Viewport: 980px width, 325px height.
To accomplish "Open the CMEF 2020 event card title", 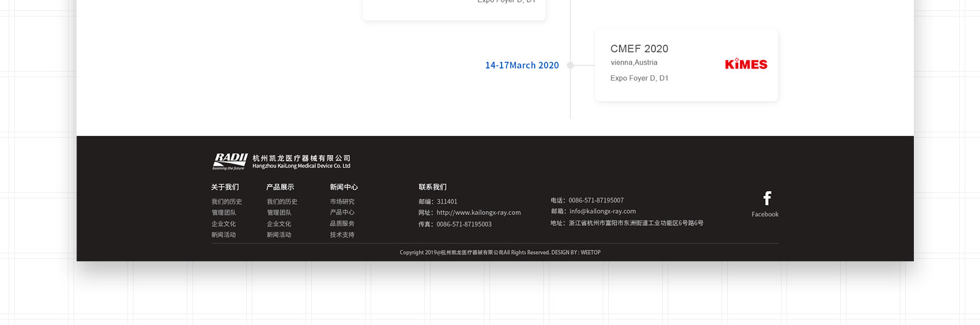I will pyautogui.click(x=639, y=49).
